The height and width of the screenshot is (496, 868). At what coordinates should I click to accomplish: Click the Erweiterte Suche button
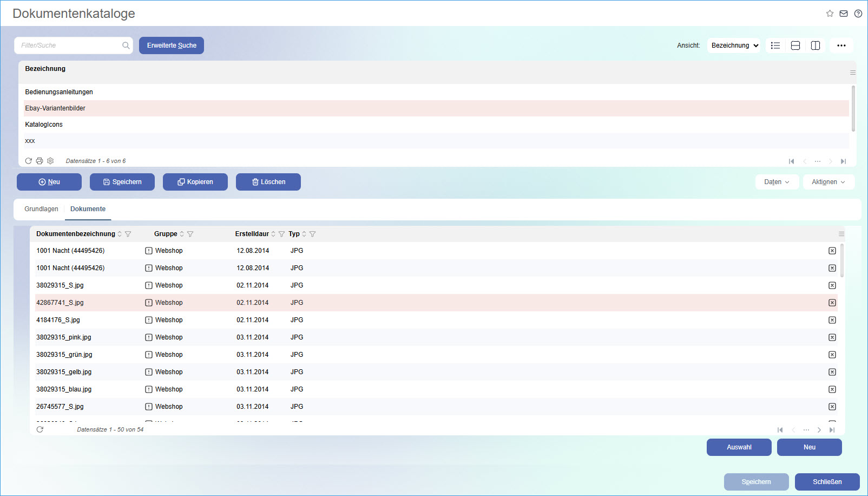[172, 45]
